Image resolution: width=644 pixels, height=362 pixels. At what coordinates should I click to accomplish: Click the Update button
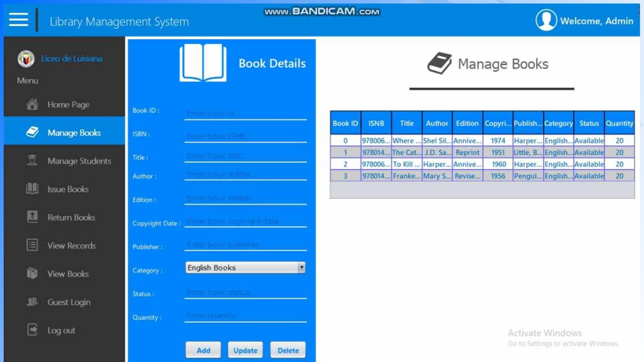click(245, 350)
